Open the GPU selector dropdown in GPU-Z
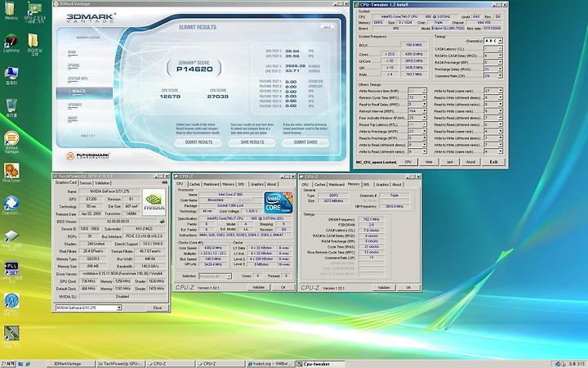This screenshot has height=368, width=588. [119, 308]
